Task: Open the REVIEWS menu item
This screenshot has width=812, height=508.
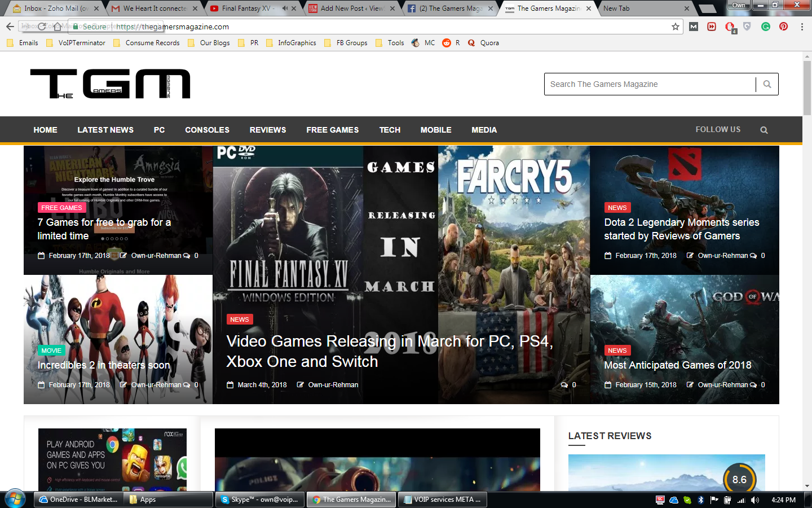Action: pos(268,130)
